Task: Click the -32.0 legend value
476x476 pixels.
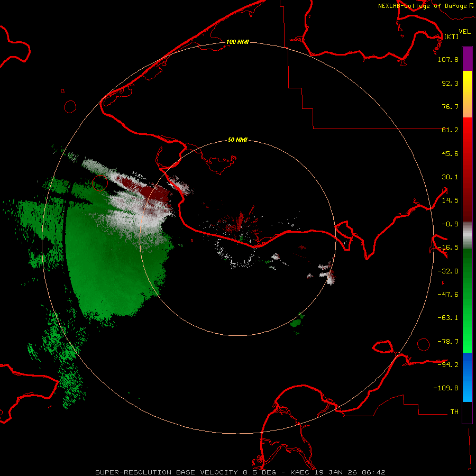Action: click(x=448, y=271)
